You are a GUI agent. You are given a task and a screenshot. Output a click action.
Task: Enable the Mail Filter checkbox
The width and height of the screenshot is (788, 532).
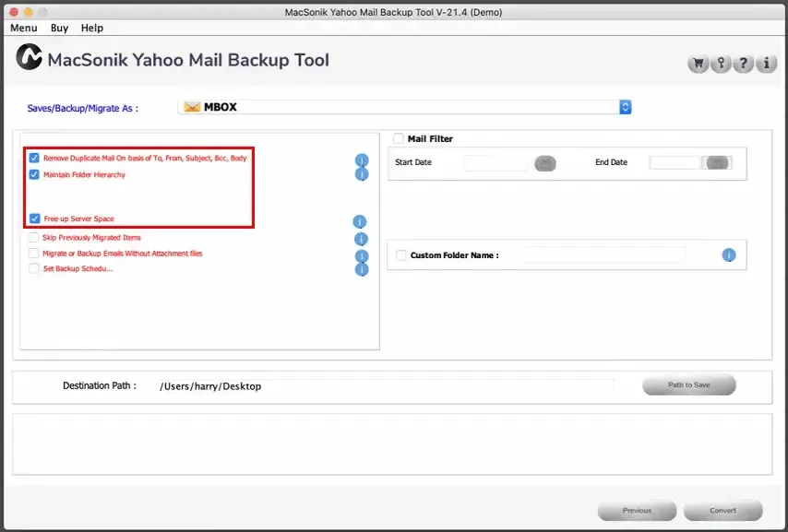[x=399, y=138]
